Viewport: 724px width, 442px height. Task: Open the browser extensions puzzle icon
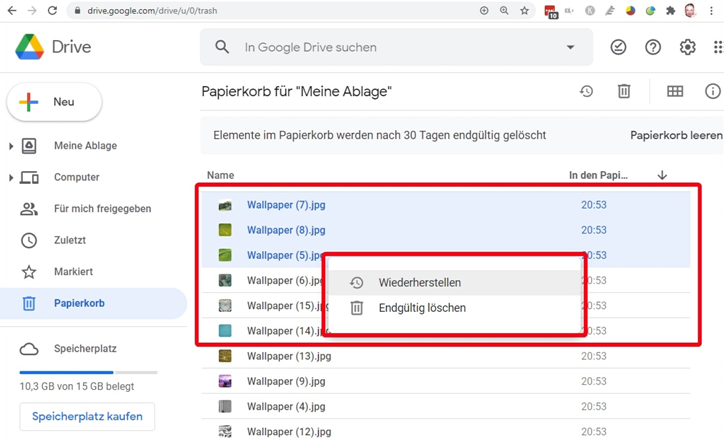pos(670,10)
